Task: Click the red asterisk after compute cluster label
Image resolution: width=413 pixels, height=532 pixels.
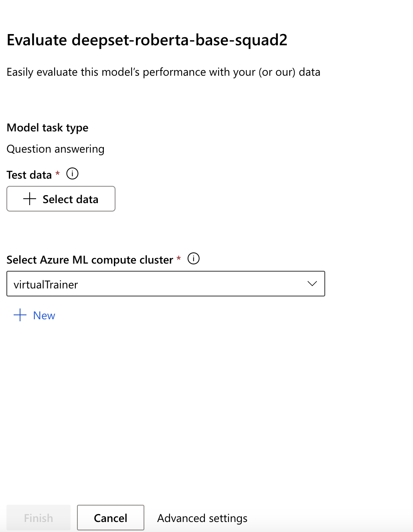Action: tap(179, 258)
